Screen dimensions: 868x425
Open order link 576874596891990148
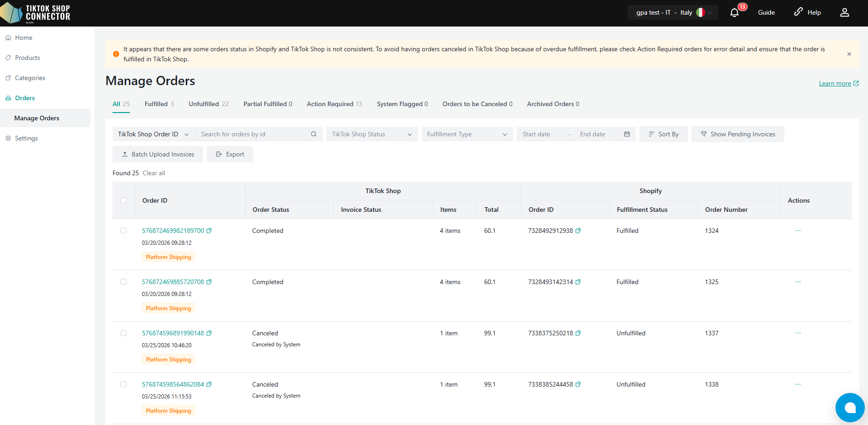pyautogui.click(x=173, y=333)
